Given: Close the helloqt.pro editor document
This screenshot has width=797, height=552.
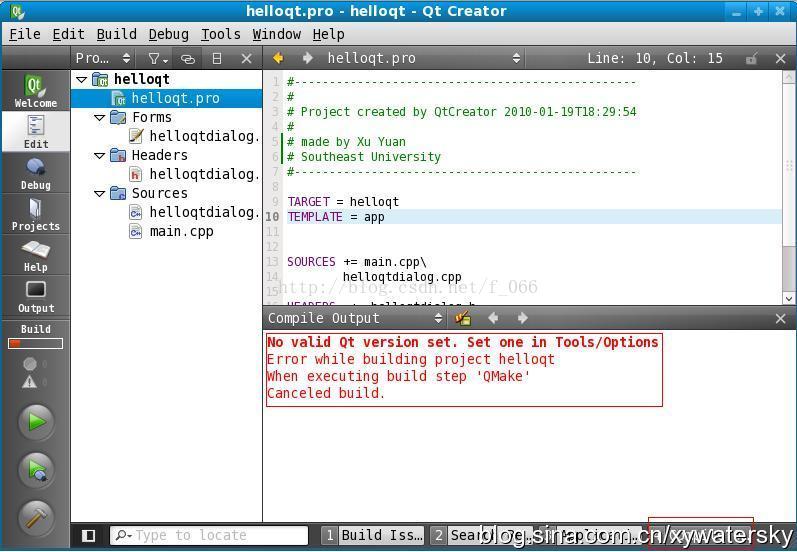Looking at the screenshot, I should click(781, 58).
